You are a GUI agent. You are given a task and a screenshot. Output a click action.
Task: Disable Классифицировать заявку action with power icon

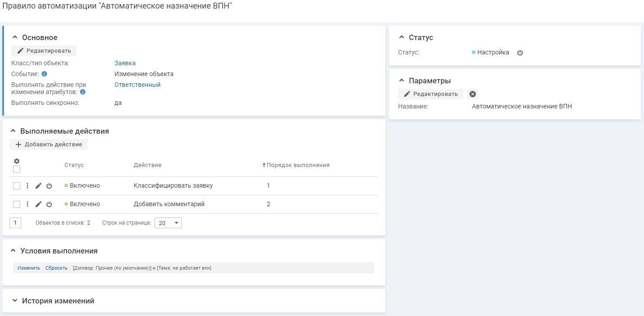(x=49, y=186)
